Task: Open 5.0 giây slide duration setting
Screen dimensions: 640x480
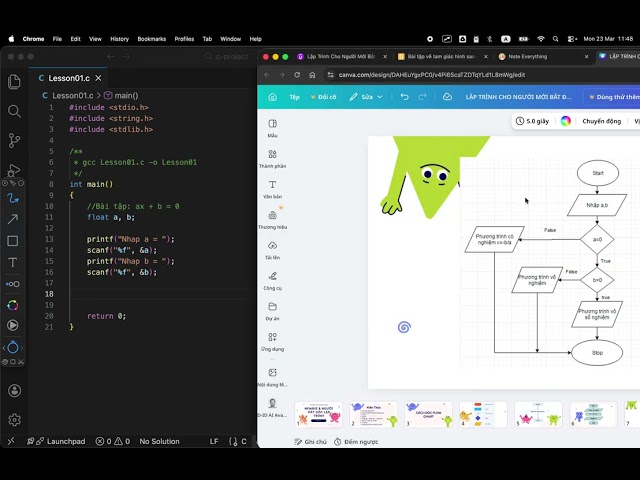Action: click(x=532, y=121)
